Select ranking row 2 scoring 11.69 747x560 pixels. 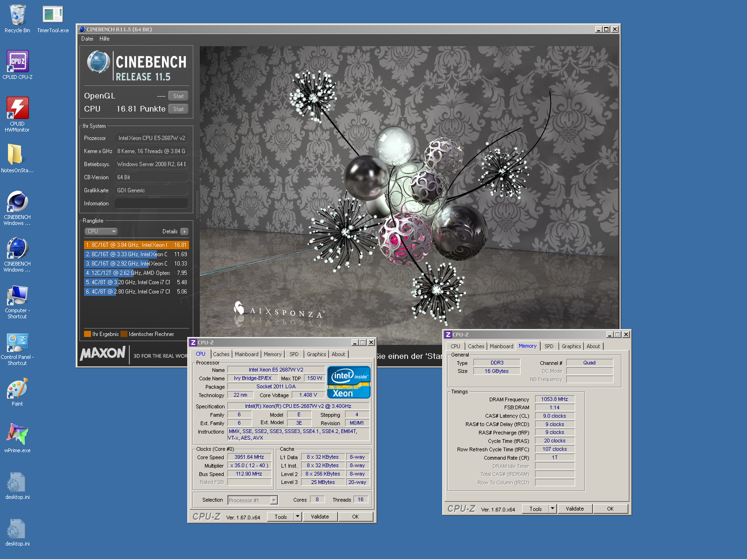[136, 254]
